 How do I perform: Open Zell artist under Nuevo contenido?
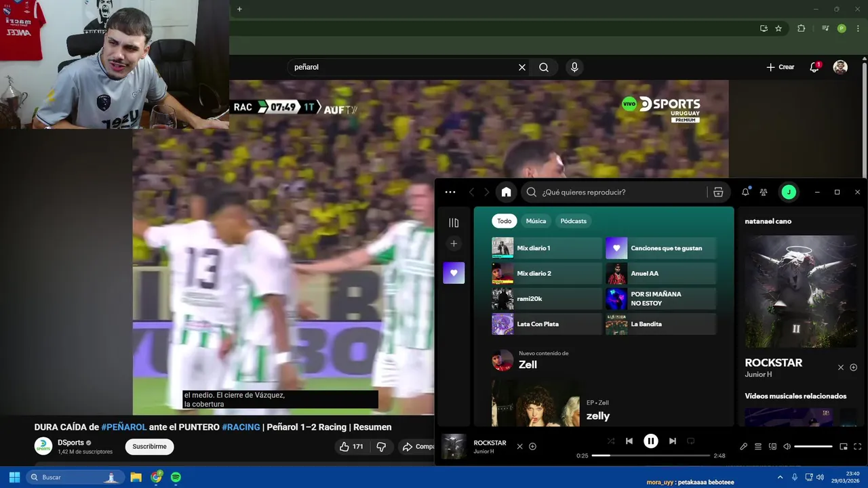[x=528, y=365]
